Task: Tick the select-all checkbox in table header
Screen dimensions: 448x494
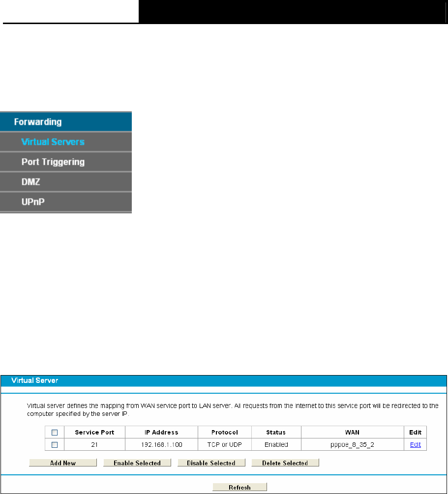Action: pyautogui.click(x=55, y=433)
